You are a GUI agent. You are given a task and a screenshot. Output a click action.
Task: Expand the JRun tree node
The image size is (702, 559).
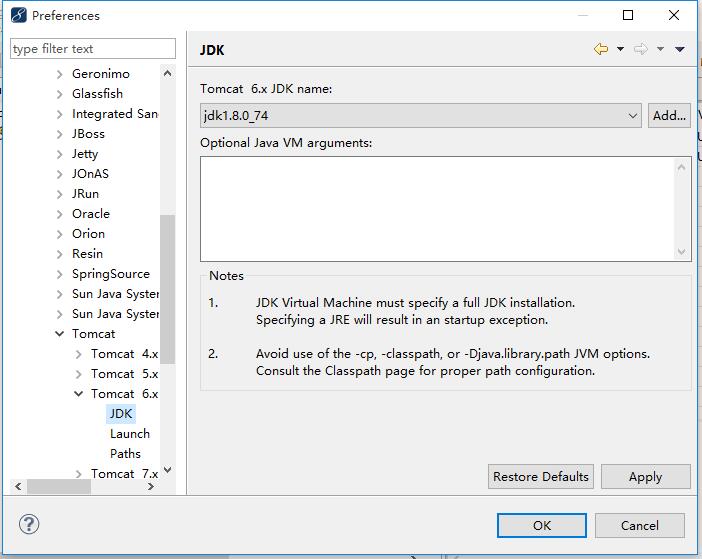pyautogui.click(x=60, y=194)
